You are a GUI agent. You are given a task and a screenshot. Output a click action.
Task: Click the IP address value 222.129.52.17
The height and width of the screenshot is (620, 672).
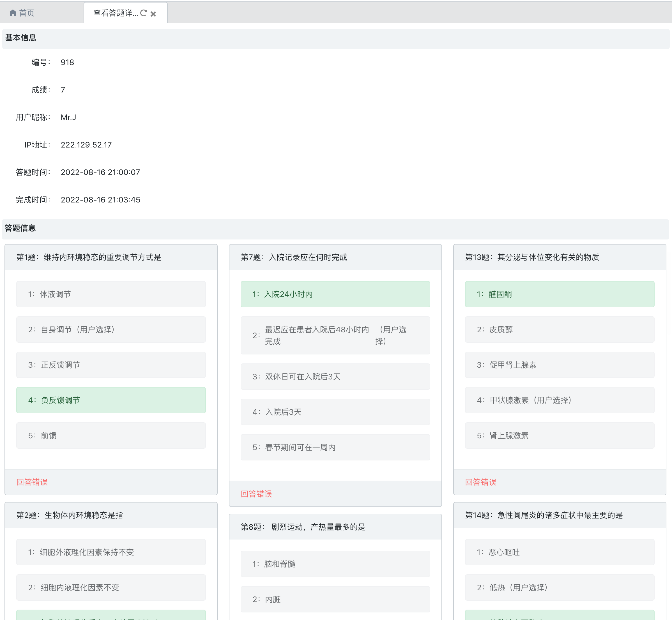pyautogui.click(x=86, y=145)
